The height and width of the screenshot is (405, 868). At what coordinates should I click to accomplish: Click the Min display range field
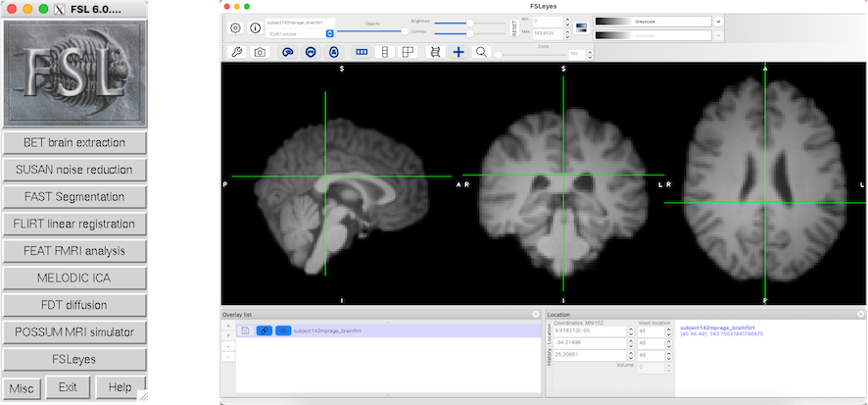pos(548,22)
